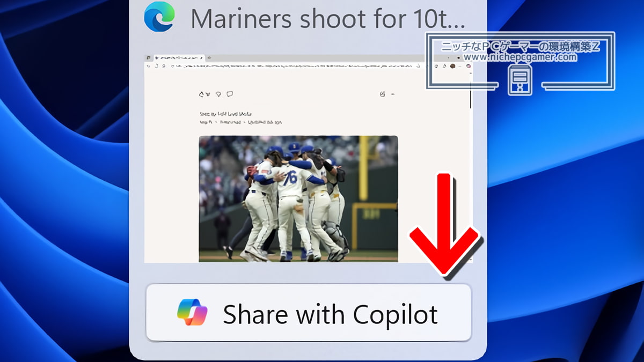Toggle the heart reaction on the article
Screen dimensions: 644x362
click(217, 94)
